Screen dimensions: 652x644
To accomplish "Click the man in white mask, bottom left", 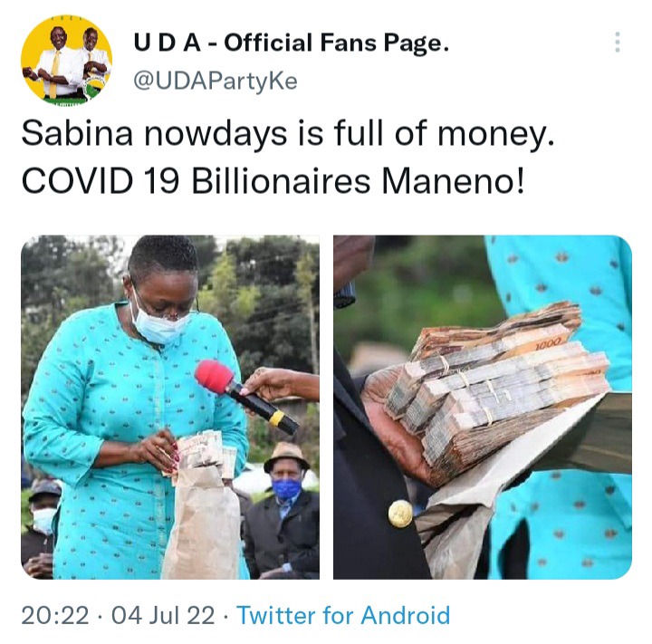I will pyautogui.click(x=41, y=528).
